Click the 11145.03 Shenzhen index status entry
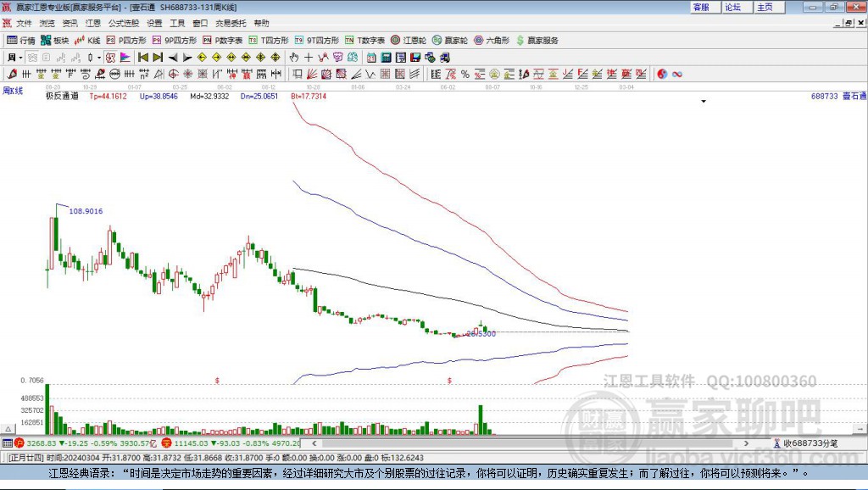This screenshot has width=868, height=490. [231, 443]
